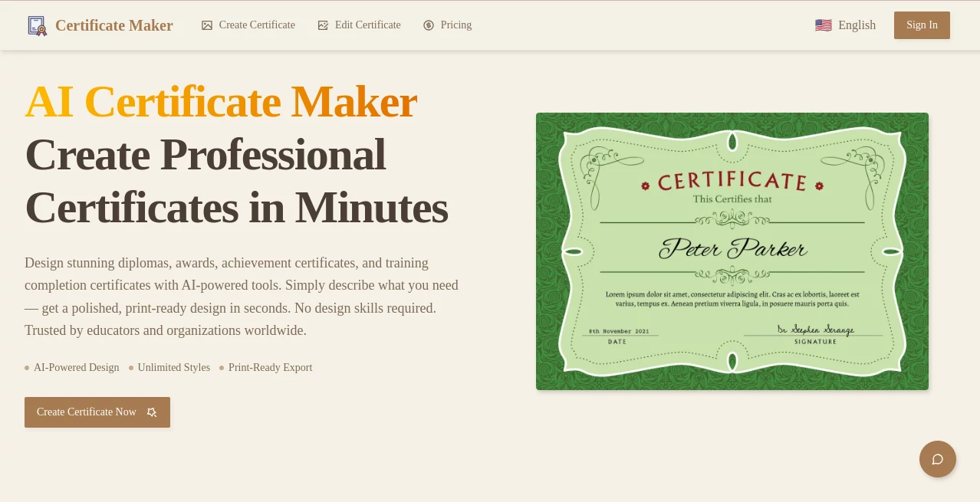Screen dimensions: 980x502
Task: Click the Pricing coin icon
Action: [x=429, y=25]
